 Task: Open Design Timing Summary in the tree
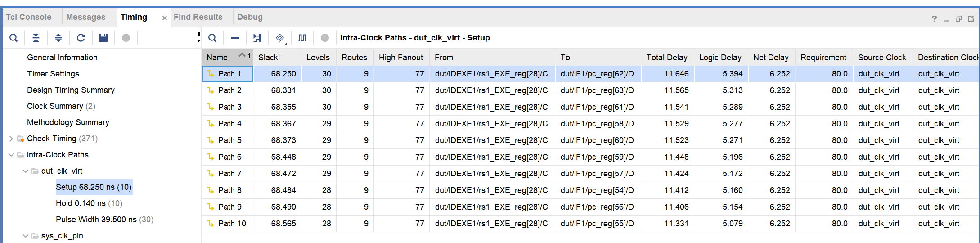pyautogui.click(x=71, y=90)
